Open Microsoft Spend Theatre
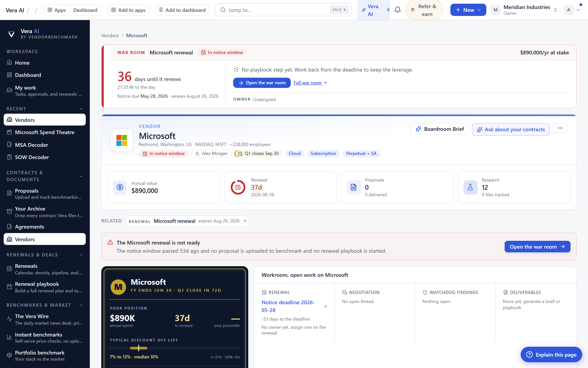The height and width of the screenshot is (368, 588). point(45,132)
